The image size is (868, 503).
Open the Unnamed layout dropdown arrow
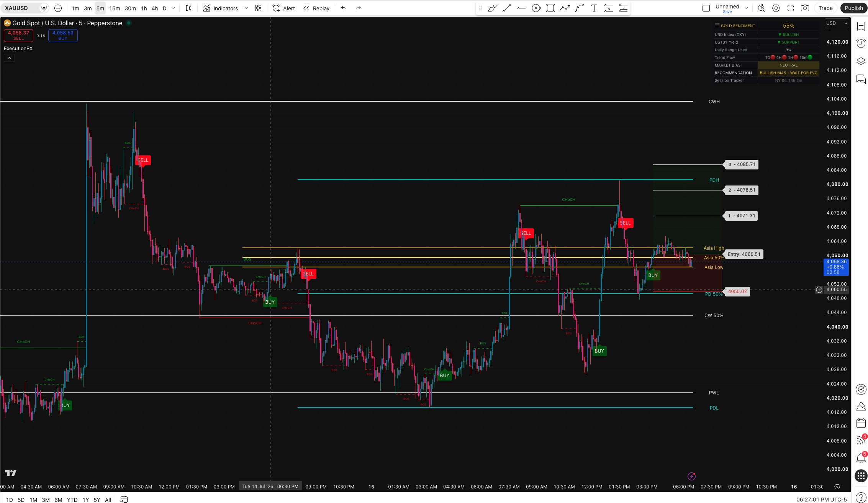tap(746, 8)
